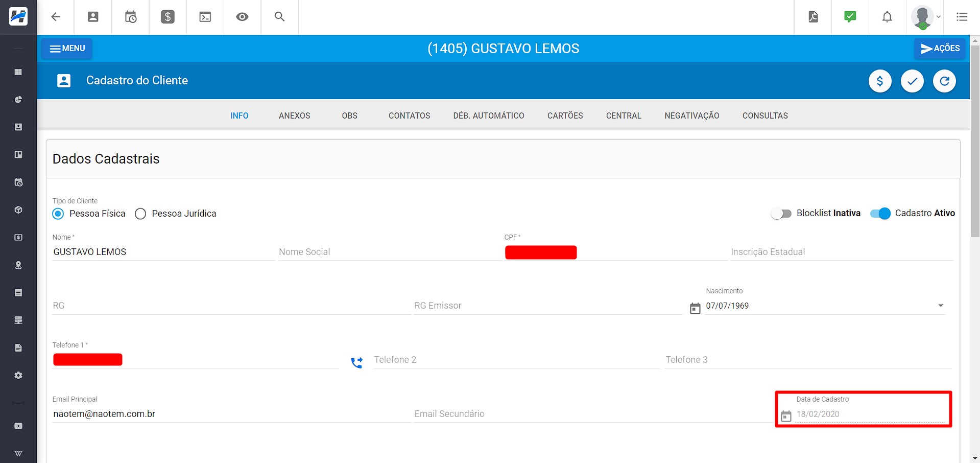The image size is (980, 463).
Task: Click the Nome Social field
Action: (x=389, y=252)
